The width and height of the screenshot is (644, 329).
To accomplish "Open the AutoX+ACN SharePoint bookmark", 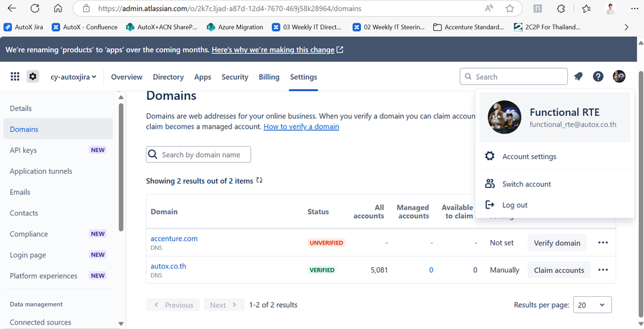I will pos(161,27).
